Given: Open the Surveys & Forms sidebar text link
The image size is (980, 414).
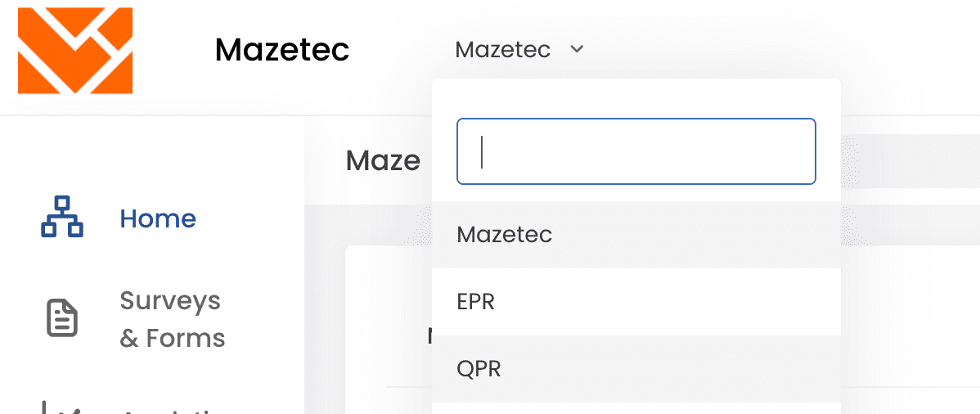Looking at the screenshot, I should tap(173, 319).
